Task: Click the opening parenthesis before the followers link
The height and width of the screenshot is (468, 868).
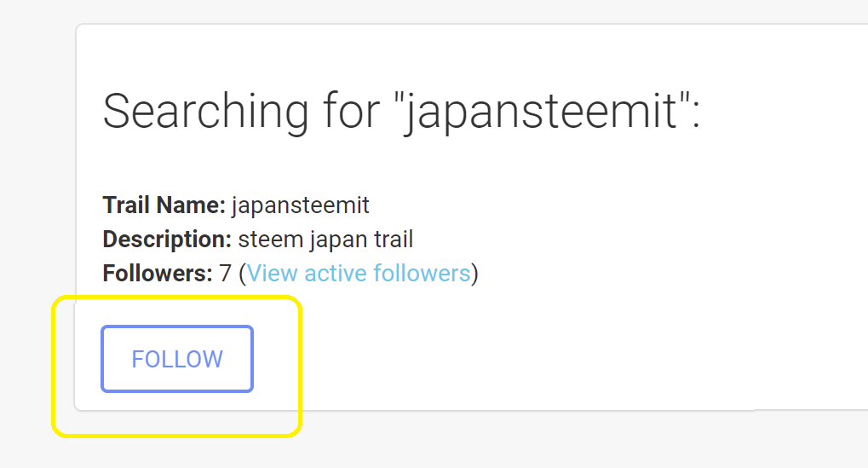Action: tap(242, 274)
